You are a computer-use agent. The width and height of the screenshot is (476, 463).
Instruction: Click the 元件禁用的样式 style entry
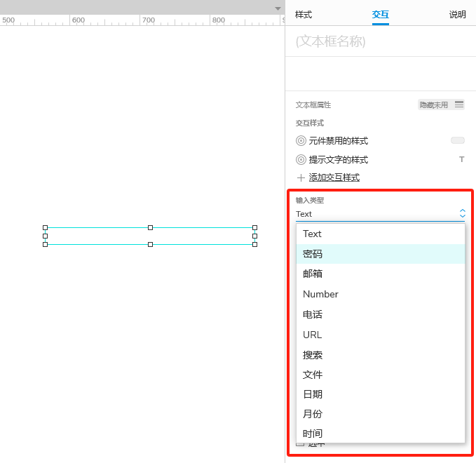point(339,141)
